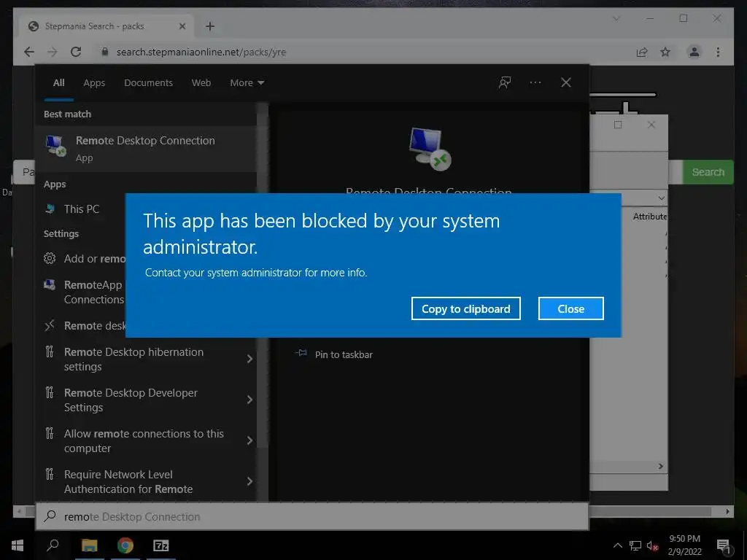747x560 pixels.
Task: Click the large Remote Desktop preview icon
Action: (430, 149)
